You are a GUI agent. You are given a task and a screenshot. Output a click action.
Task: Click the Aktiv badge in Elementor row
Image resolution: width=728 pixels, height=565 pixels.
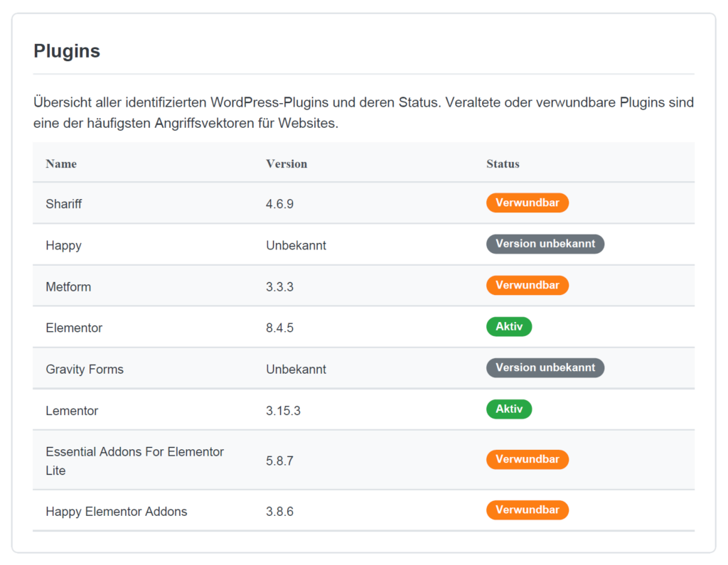point(508,327)
